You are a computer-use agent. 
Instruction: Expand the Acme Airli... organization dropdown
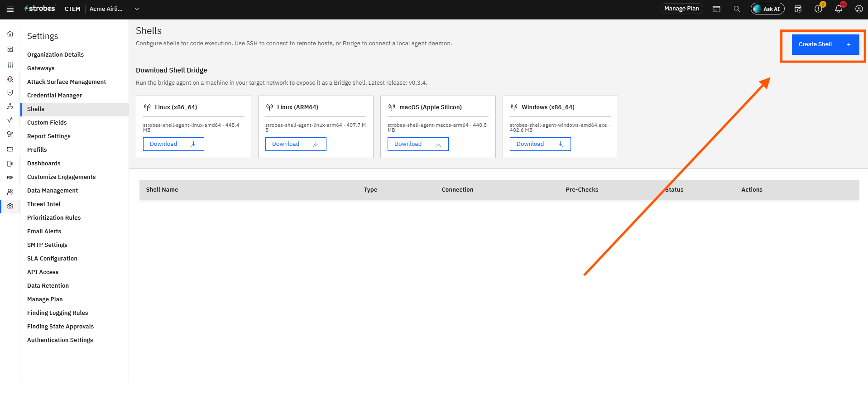click(137, 9)
